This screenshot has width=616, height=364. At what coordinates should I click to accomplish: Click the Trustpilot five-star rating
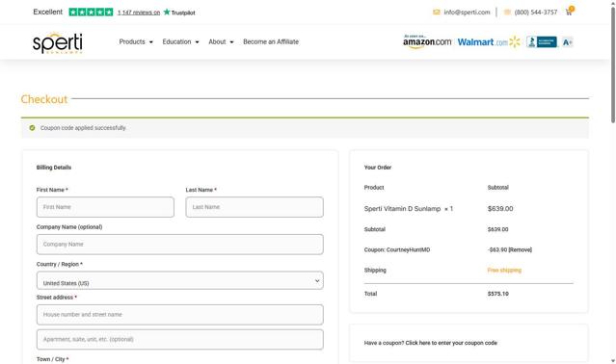(91, 13)
